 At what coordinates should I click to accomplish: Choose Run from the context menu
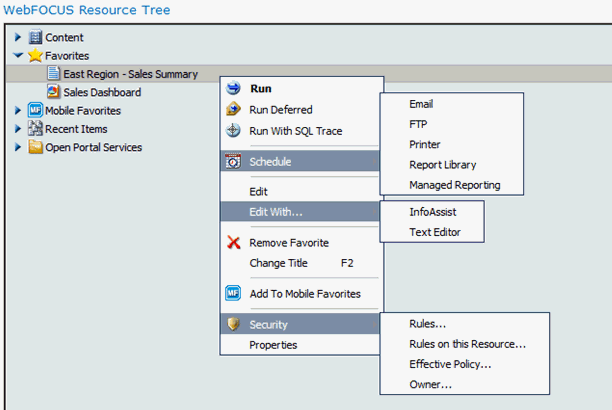click(301, 89)
